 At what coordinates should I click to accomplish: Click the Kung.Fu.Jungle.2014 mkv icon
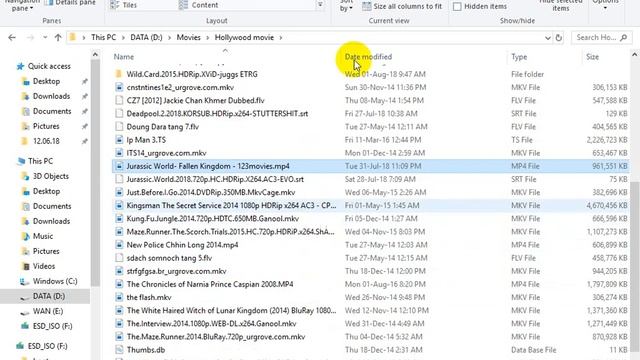(119, 219)
